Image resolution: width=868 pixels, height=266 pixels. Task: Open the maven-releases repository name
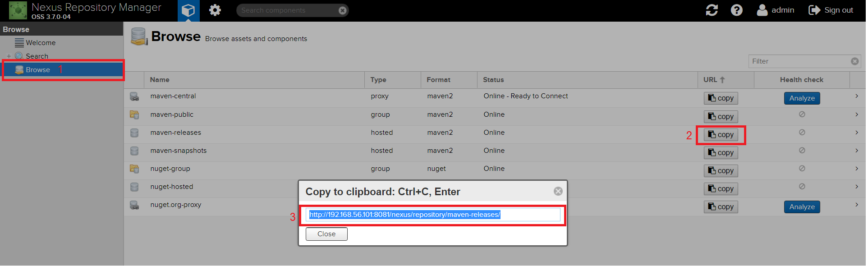(176, 133)
